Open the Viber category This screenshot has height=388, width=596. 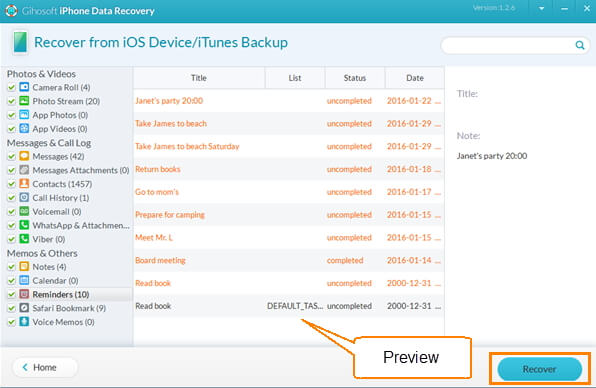(x=43, y=239)
